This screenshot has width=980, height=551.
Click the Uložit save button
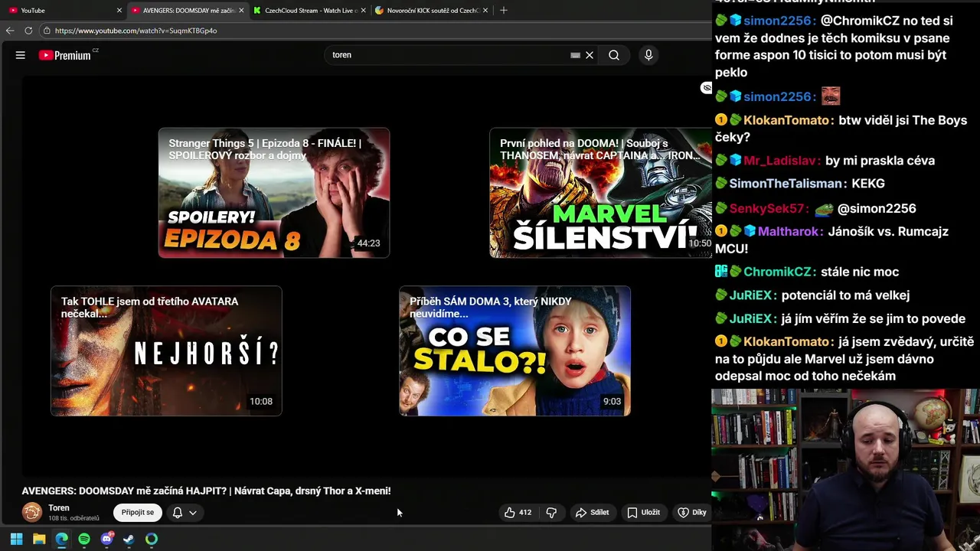643,513
